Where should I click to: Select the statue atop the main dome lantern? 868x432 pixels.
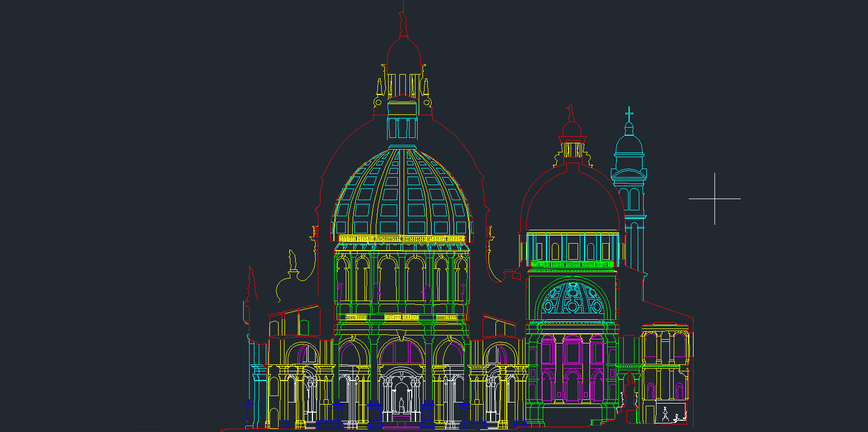[x=403, y=24]
